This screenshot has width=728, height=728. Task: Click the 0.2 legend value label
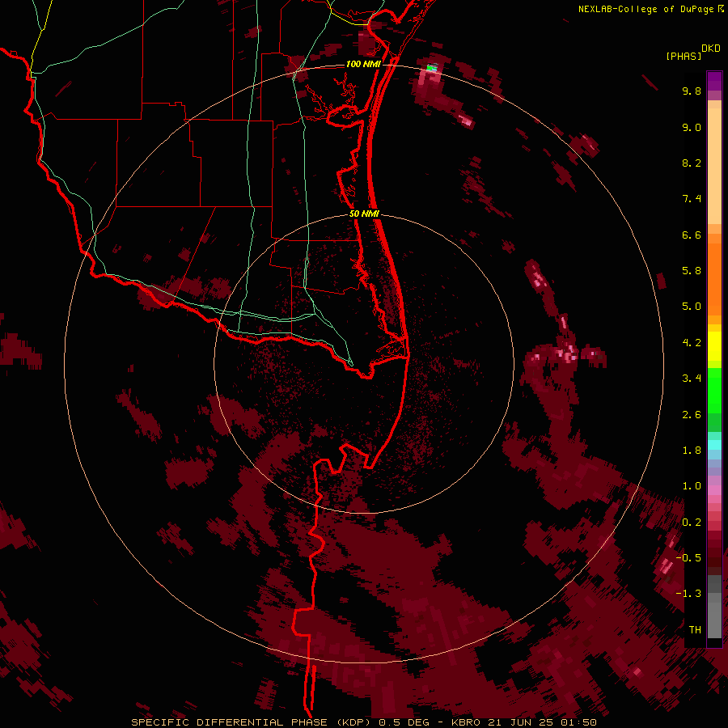click(x=692, y=523)
